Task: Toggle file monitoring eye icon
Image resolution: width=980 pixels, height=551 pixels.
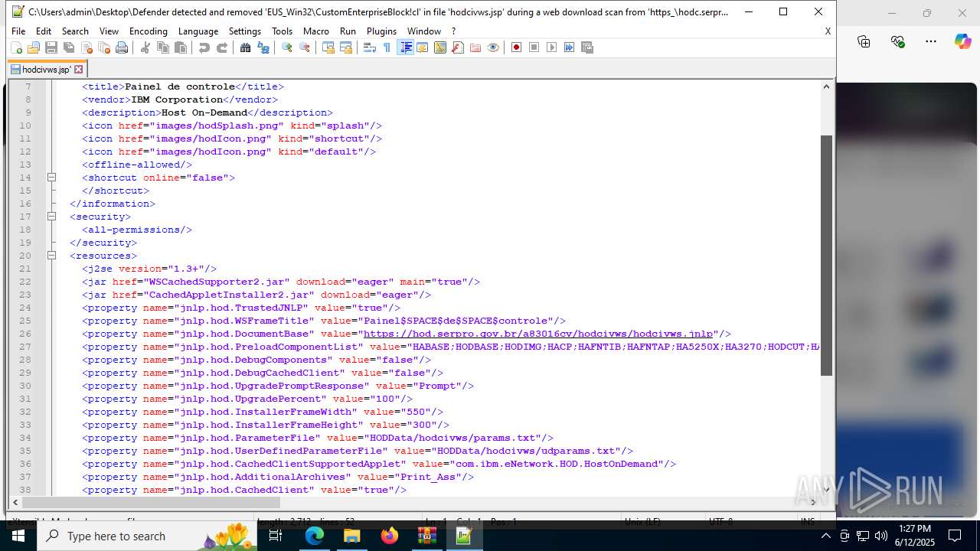Action: (492, 47)
